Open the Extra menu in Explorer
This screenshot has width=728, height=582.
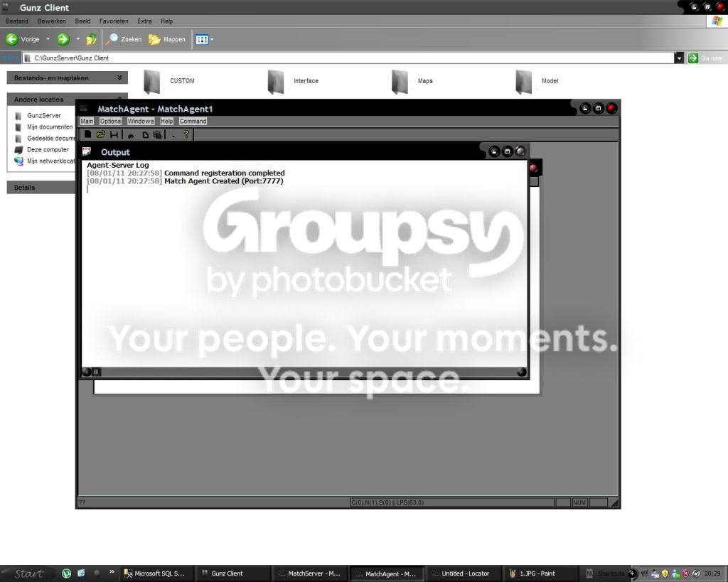pyautogui.click(x=144, y=21)
